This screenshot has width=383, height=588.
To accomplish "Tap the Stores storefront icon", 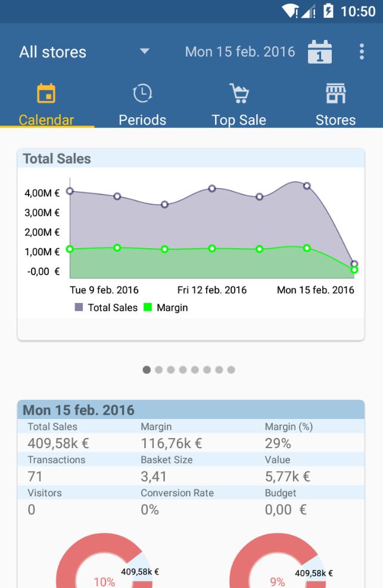I will click(x=335, y=93).
